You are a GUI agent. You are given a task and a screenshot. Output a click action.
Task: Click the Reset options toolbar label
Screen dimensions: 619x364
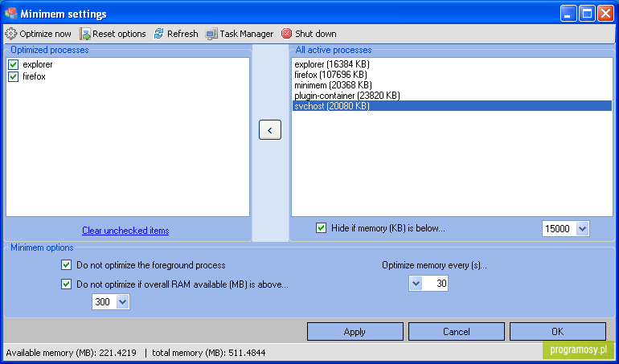click(119, 34)
